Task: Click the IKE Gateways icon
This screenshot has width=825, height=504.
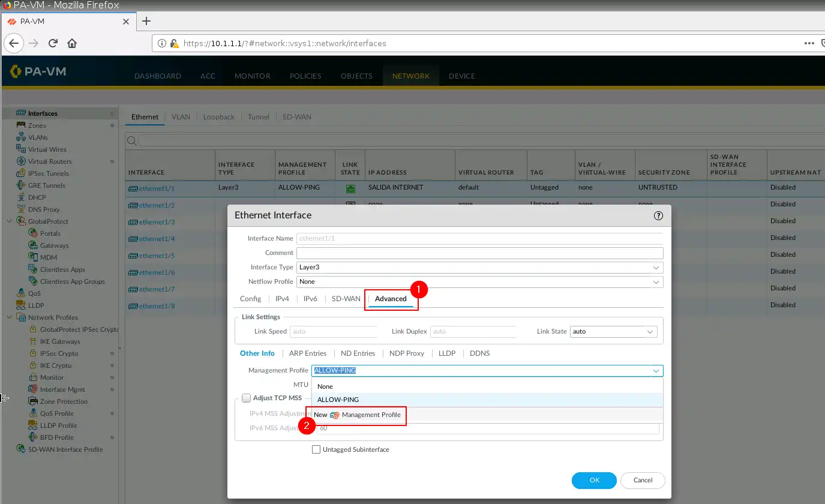Action: coord(34,341)
